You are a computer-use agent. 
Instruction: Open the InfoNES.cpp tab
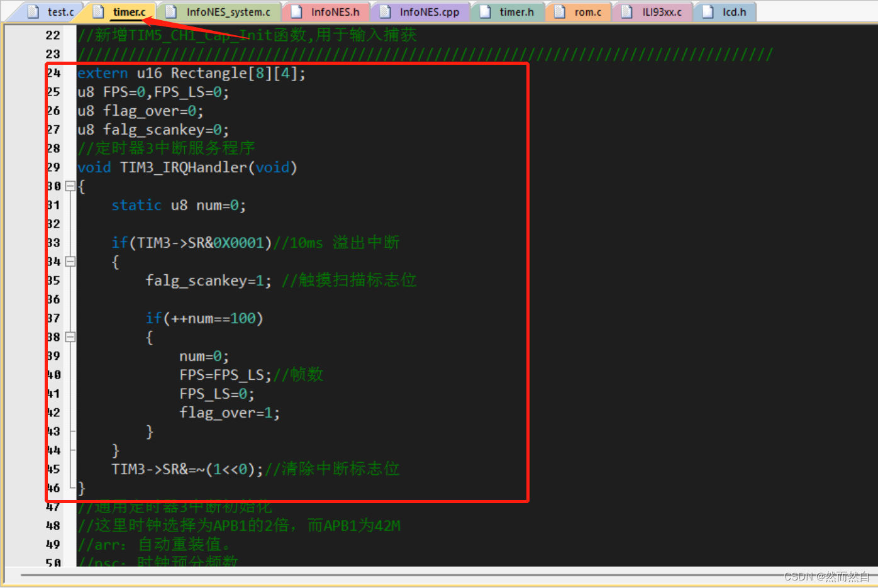(x=421, y=12)
